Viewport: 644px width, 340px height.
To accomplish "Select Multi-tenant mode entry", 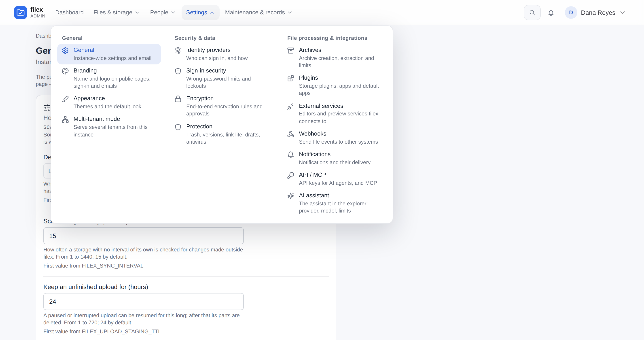I will point(109,127).
